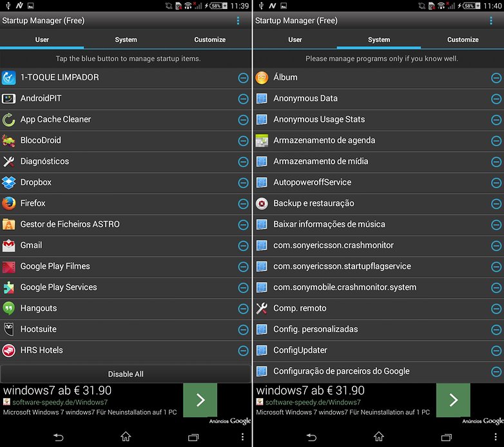This screenshot has width=504, height=447.
Task: Open Customize tab on left screen
Action: pos(210,39)
